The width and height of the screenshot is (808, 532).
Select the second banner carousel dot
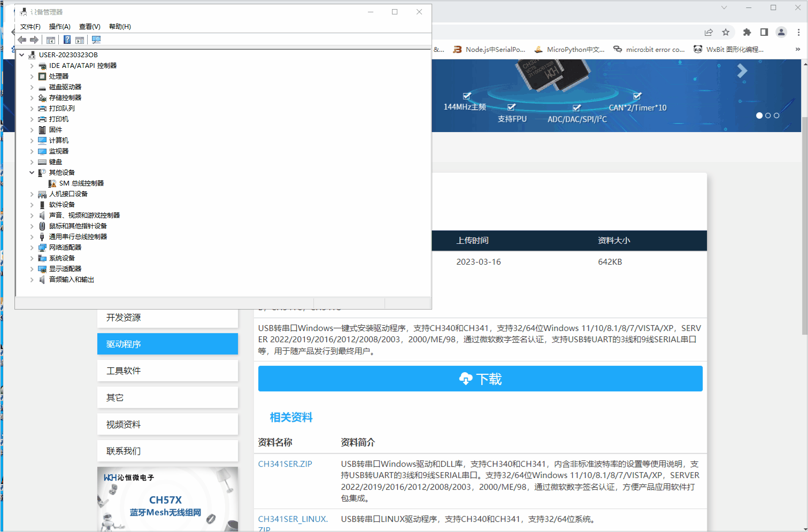pos(768,115)
